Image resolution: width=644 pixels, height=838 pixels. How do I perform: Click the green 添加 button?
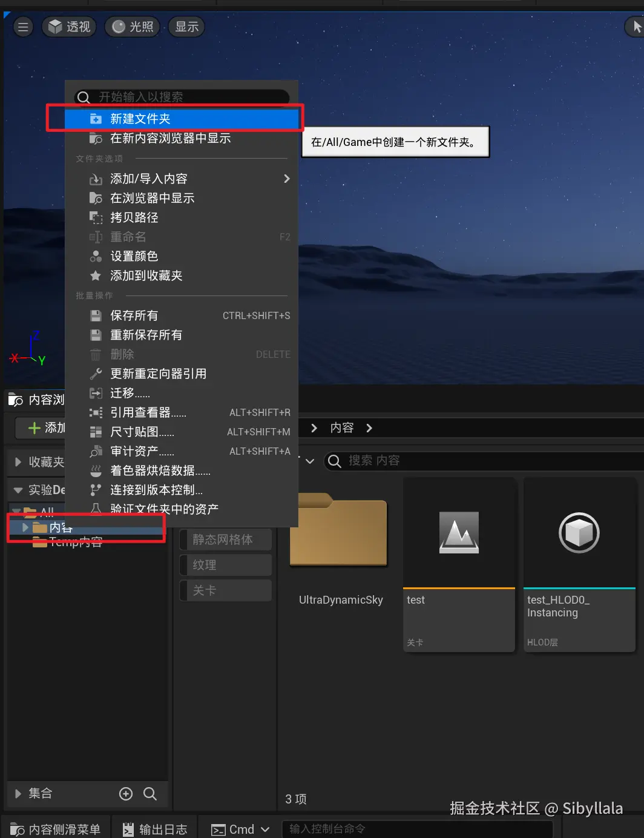click(x=40, y=427)
